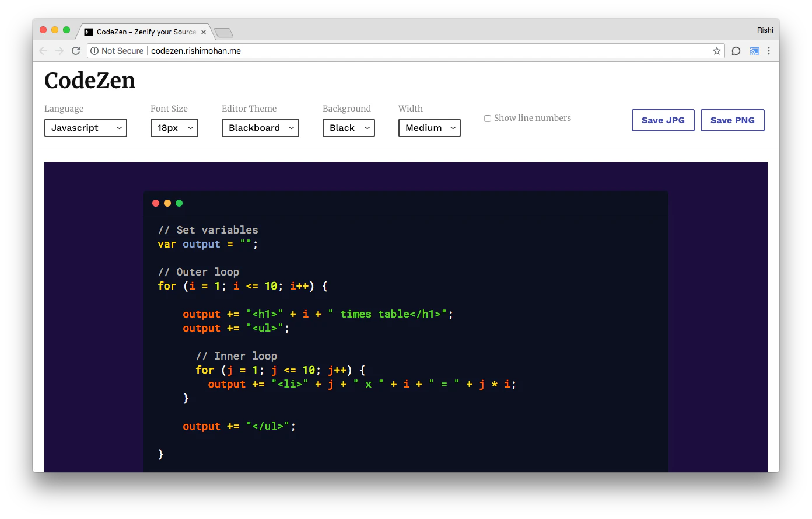
Task: Click the Cast extension icon
Action: click(755, 51)
